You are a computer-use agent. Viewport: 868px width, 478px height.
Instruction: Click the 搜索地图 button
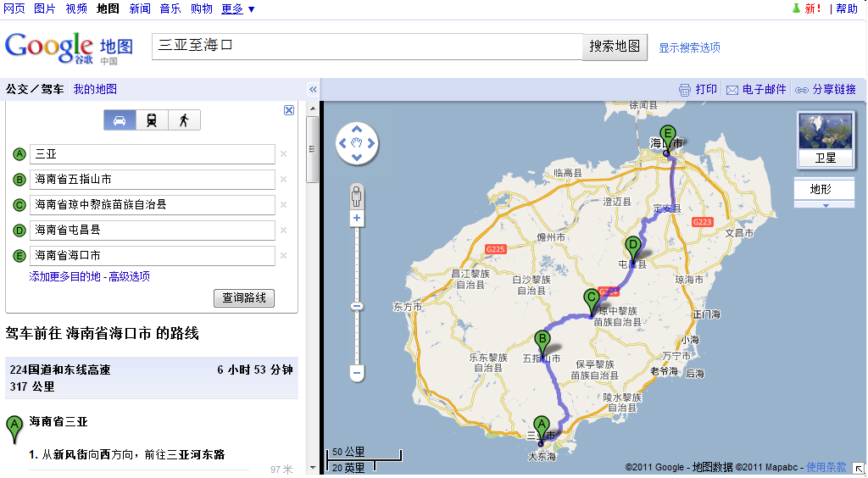(x=615, y=47)
